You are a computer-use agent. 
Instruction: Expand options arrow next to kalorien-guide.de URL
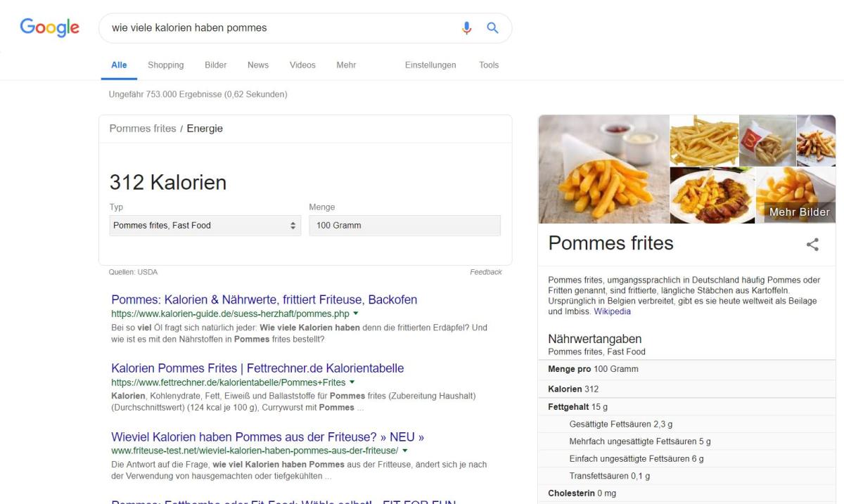(356, 314)
